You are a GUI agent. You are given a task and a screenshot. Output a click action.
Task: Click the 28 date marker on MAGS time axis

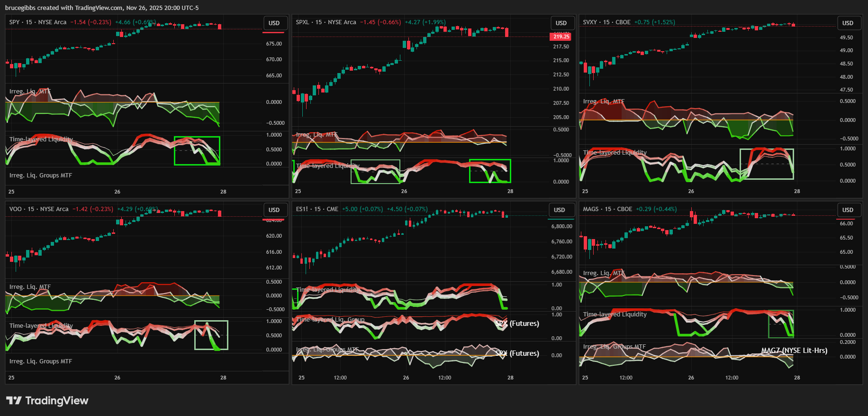pyautogui.click(x=797, y=378)
